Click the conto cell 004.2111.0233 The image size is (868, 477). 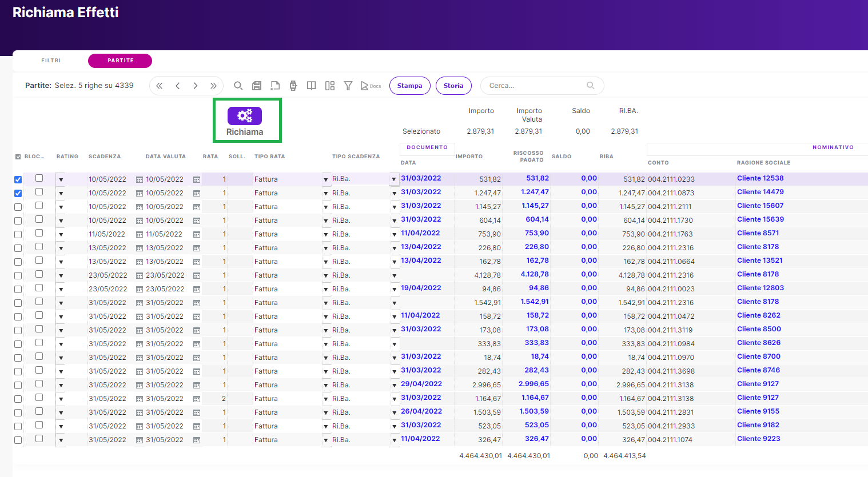pyautogui.click(x=671, y=179)
